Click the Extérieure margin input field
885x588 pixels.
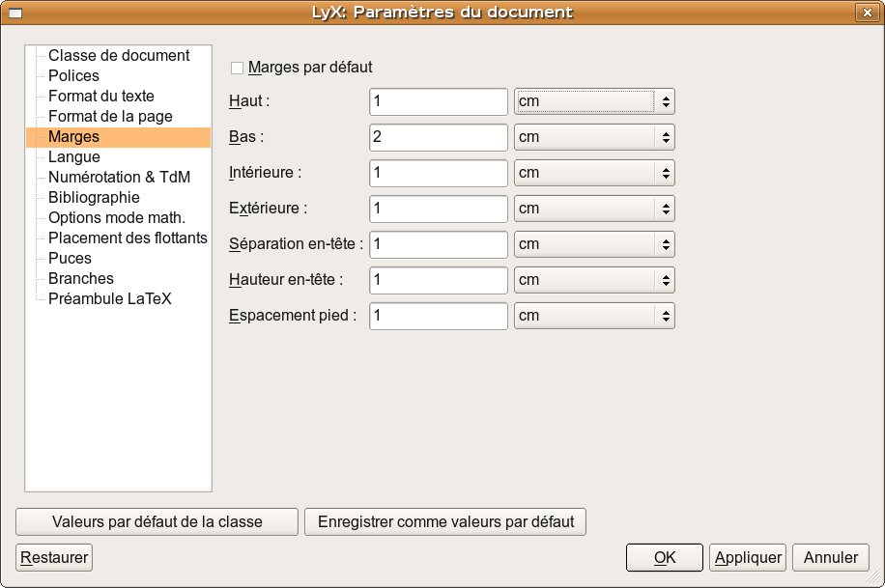click(438, 209)
